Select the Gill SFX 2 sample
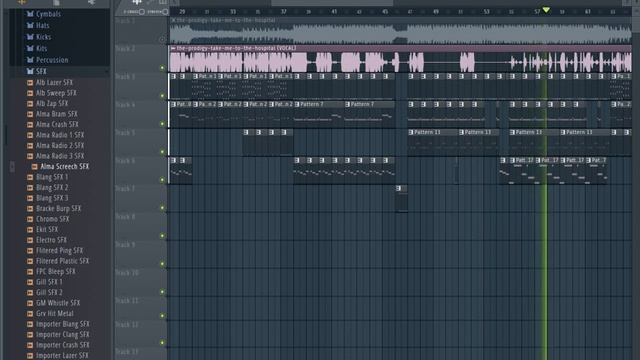640x360 pixels. coord(49,293)
